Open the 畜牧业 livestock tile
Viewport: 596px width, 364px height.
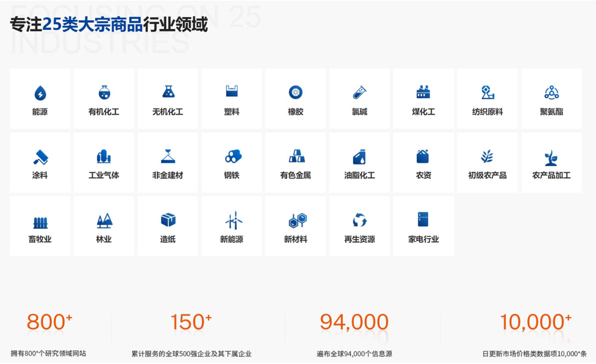[x=40, y=226]
